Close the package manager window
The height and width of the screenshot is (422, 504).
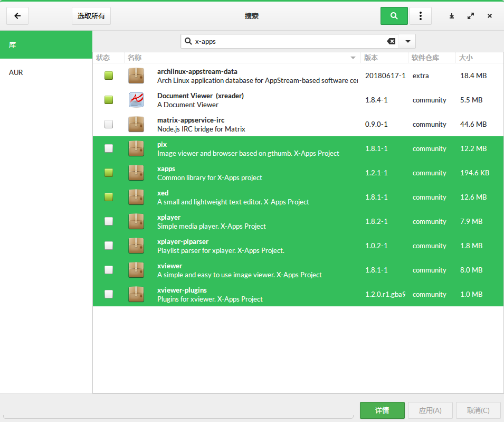tap(490, 16)
